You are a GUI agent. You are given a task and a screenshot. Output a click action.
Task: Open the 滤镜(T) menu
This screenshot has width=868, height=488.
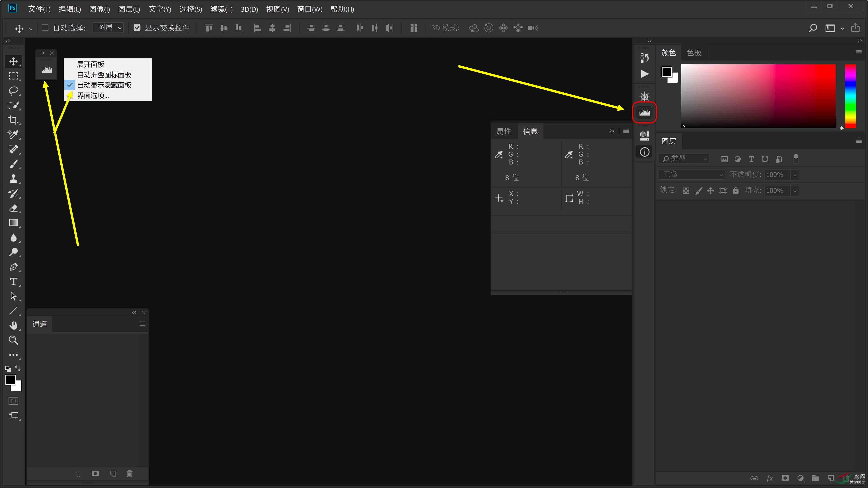[221, 9]
